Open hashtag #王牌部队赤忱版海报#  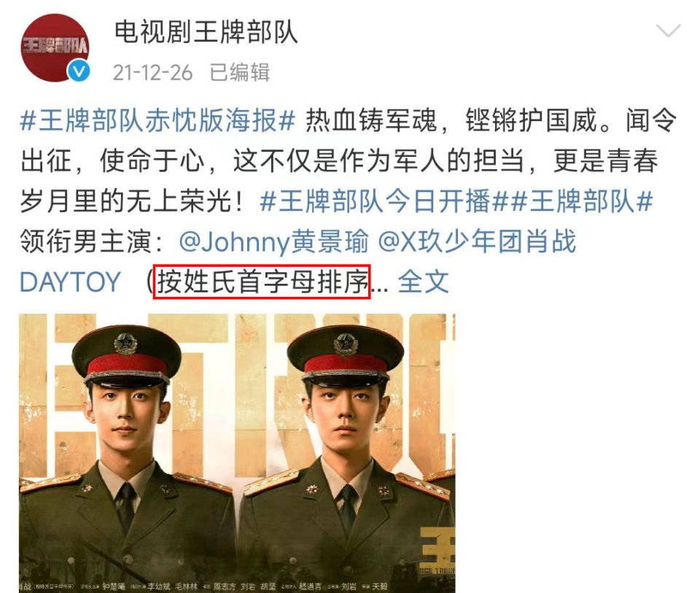[157, 120]
